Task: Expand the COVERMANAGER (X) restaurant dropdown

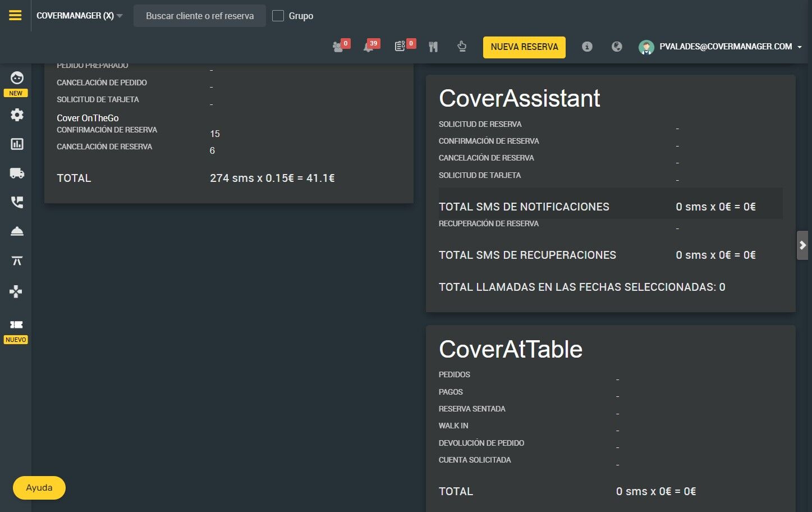Action: point(79,16)
